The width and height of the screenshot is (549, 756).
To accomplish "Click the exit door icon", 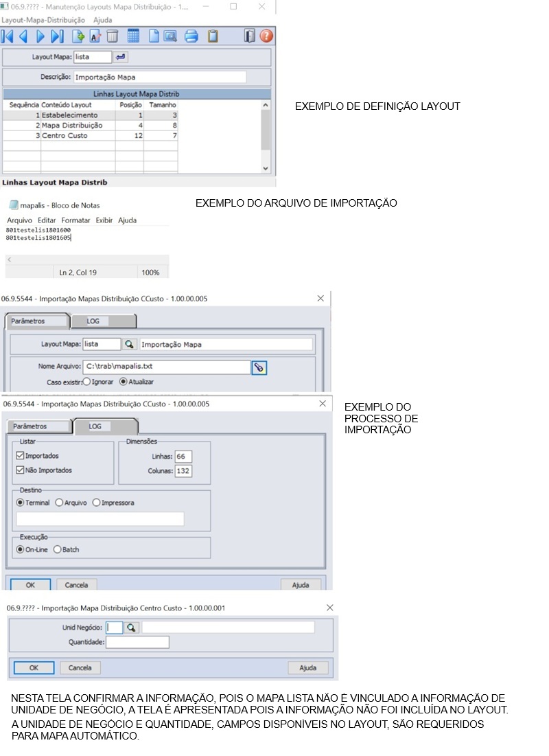I will click(x=249, y=36).
